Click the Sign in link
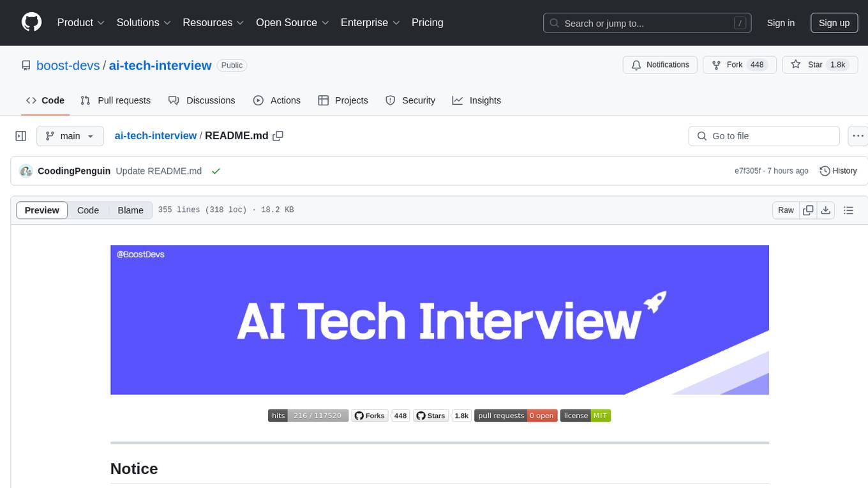The height and width of the screenshot is (488, 868). click(781, 23)
